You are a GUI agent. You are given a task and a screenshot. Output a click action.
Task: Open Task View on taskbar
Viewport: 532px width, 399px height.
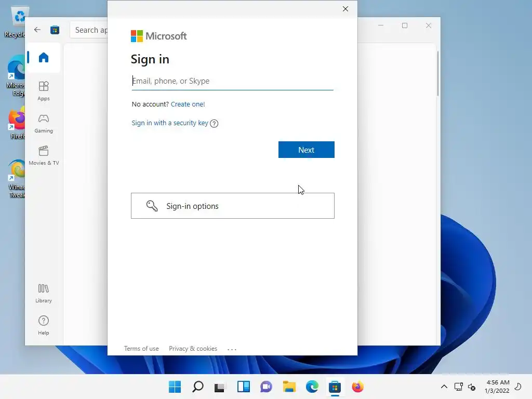point(220,387)
